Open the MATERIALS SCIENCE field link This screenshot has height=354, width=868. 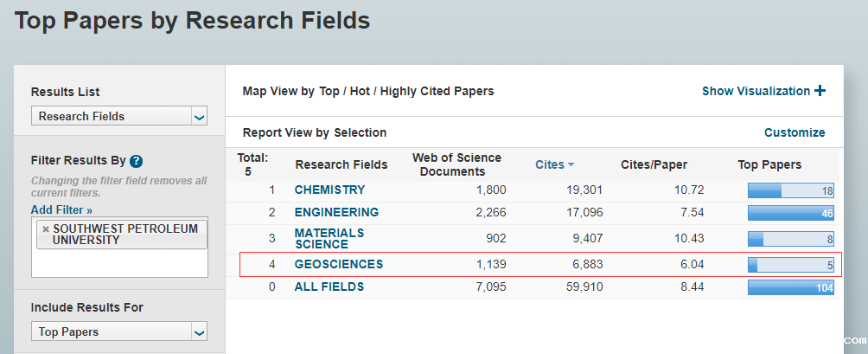pyautogui.click(x=329, y=238)
